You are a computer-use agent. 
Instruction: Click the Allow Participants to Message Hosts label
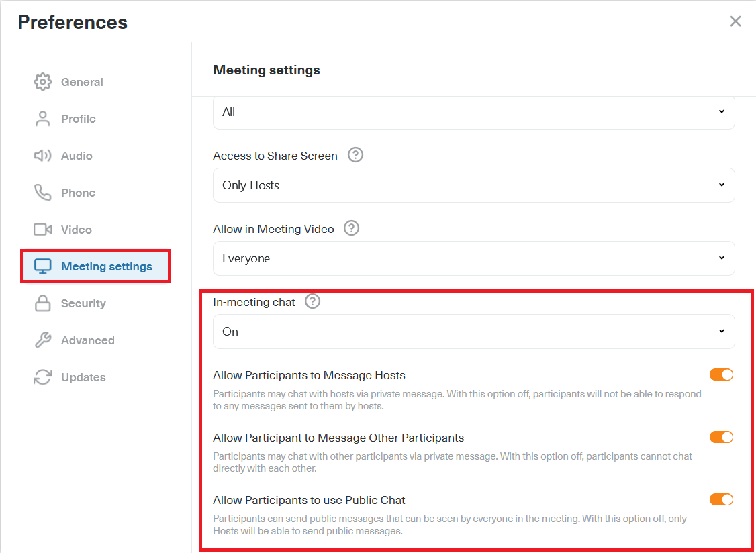coord(309,375)
